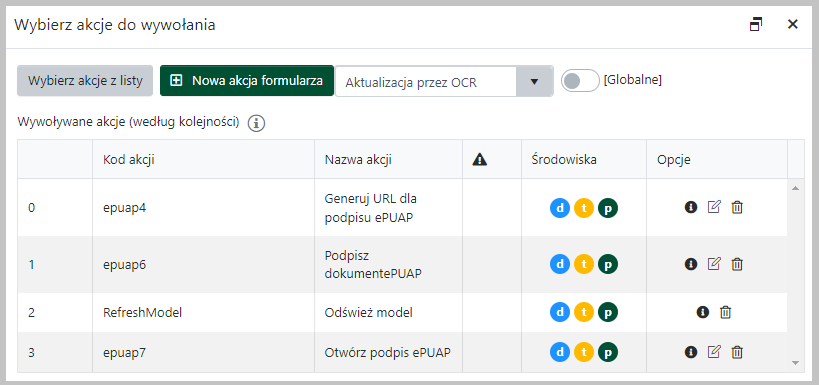Toggle the [Globalne] switch
The width and height of the screenshot is (819, 385).
(580, 80)
